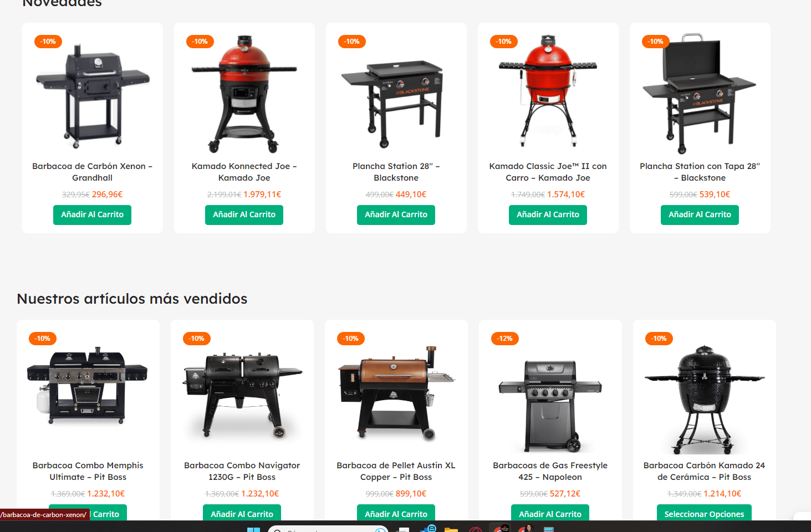Open Barbacoa Combo Memphis Ultimate product link
The width and height of the screenshot is (811, 532).
coord(88,471)
